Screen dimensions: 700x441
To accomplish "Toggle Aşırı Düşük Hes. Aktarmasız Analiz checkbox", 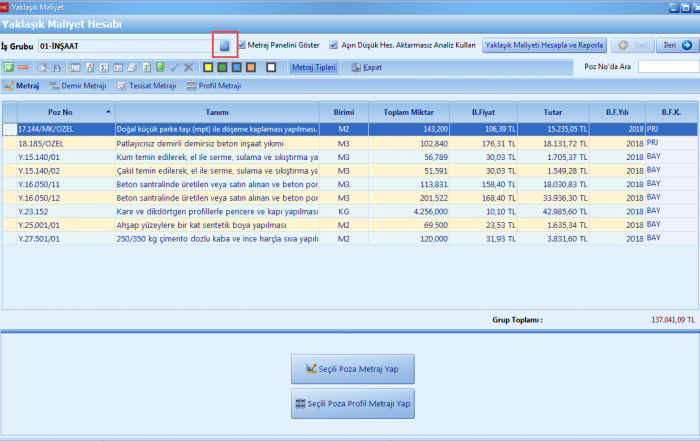I will pyautogui.click(x=334, y=45).
